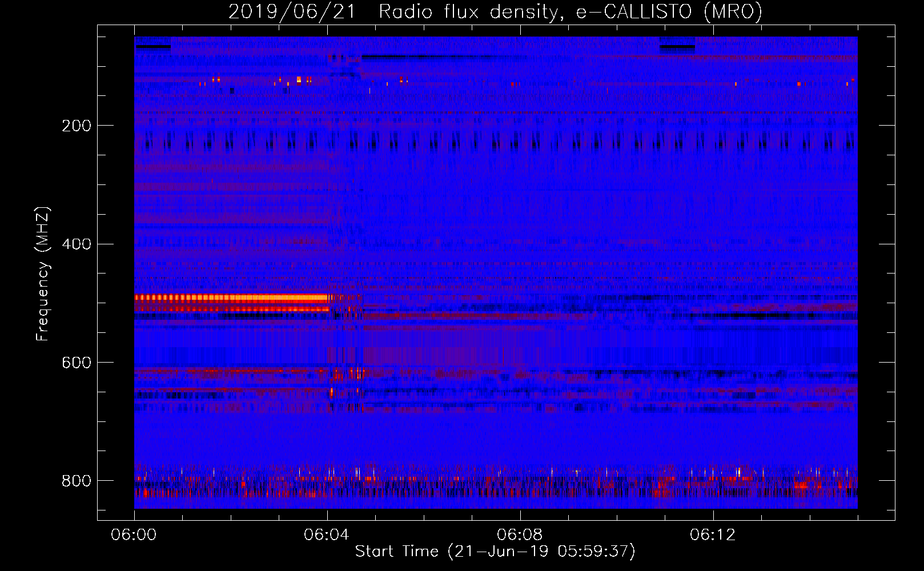924x571 pixels.
Task: Click the 06:00 time tick label
Action: (x=134, y=534)
